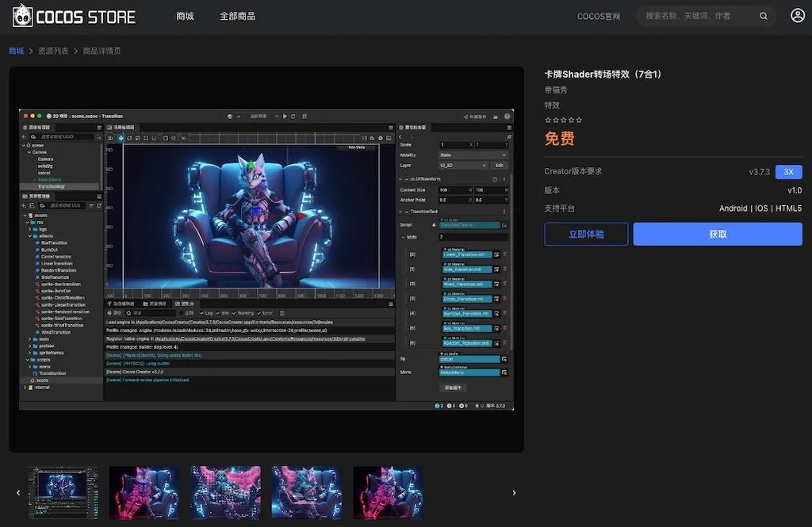
Task: Select the Move gizmo tool in the scene toolbar
Action: (x=122, y=138)
